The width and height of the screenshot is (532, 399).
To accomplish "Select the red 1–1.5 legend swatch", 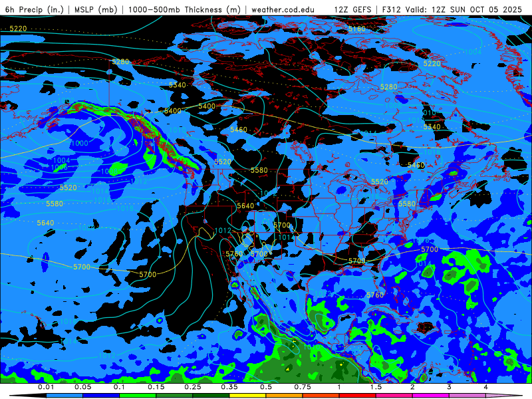I will [x=358, y=396].
